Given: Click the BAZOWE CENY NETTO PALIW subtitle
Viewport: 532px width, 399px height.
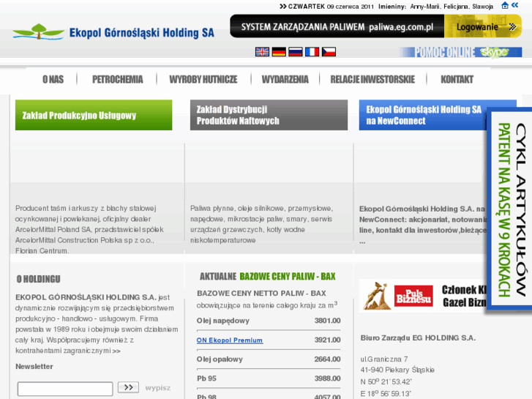Looking at the screenshot, I should pyautogui.click(x=261, y=294).
